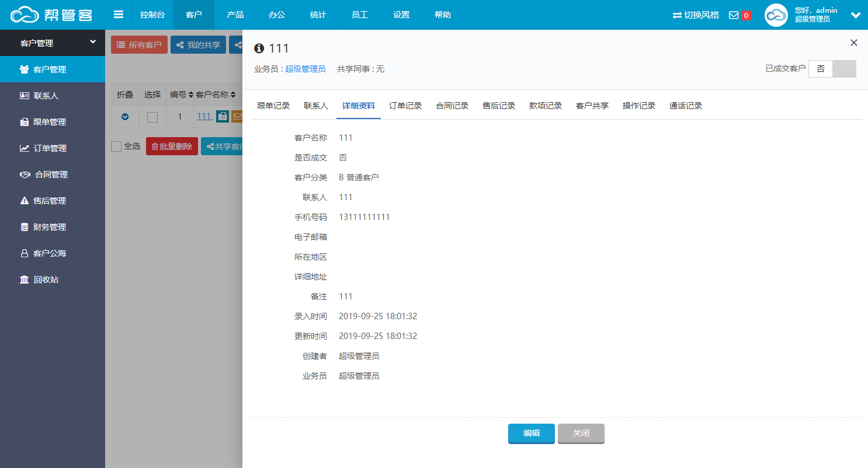
Task: Switch to the 客户共享 tab
Action: 592,106
